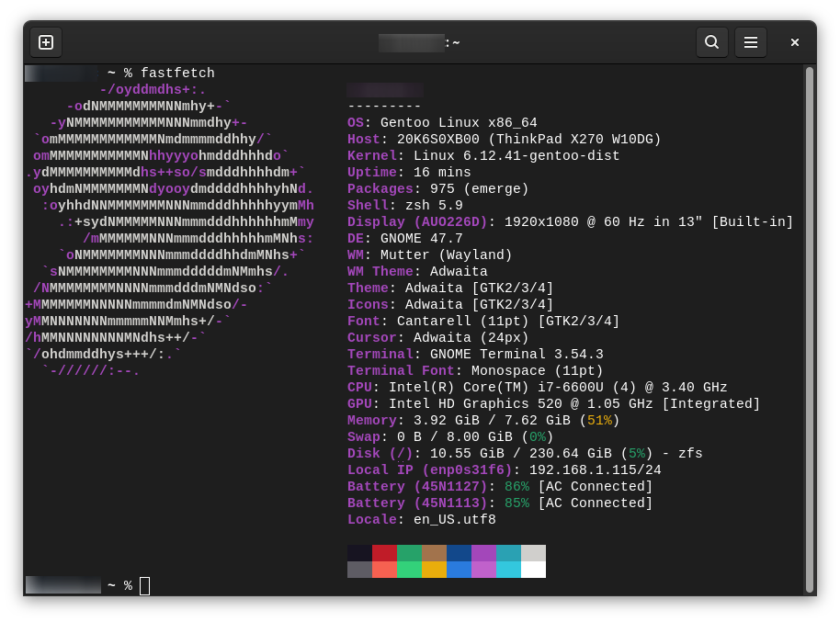840x622 pixels.
Task: Click the Packages 975 (emerge) line
Action: pyautogui.click(x=437, y=189)
